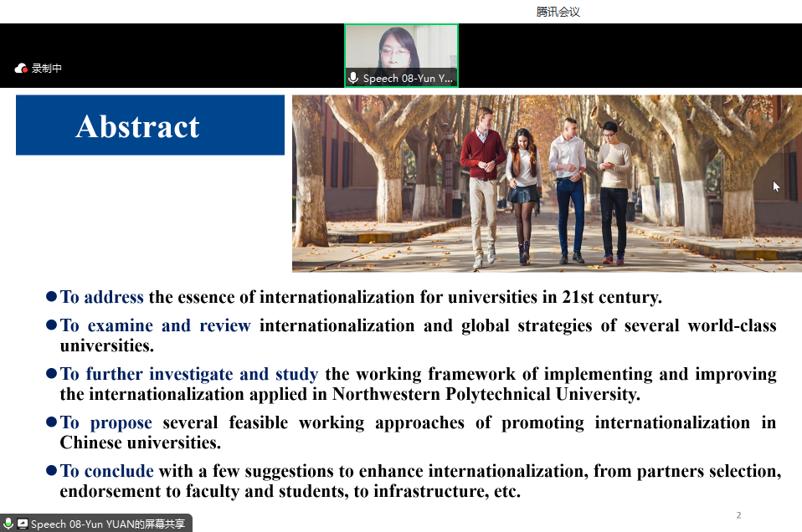Click the Abstract slide title box
The height and width of the screenshot is (532, 802).
(x=151, y=125)
